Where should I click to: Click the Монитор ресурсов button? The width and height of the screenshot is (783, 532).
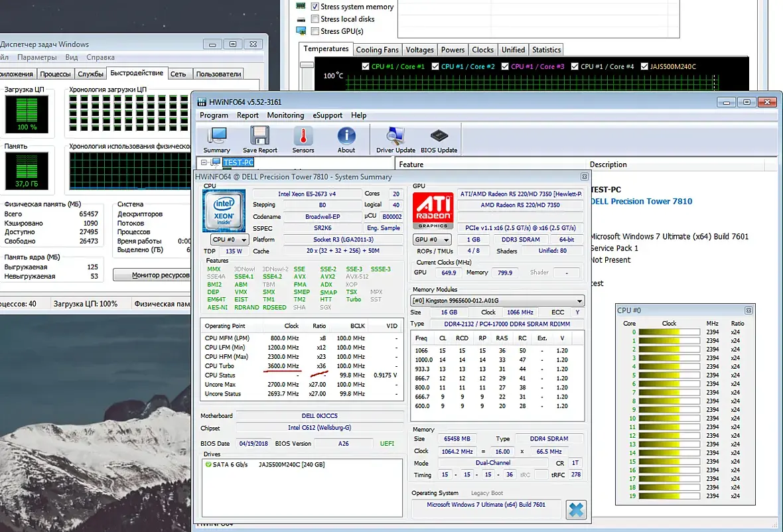pyautogui.click(x=153, y=275)
